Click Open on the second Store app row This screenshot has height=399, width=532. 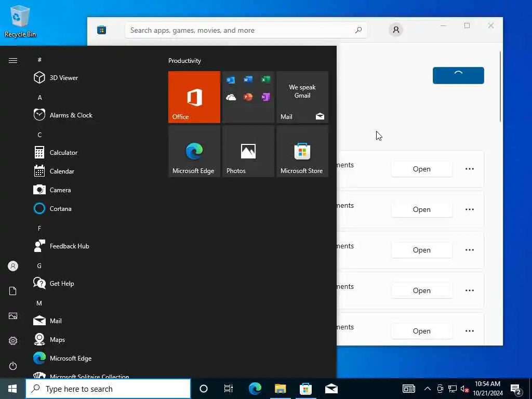point(422,209)
